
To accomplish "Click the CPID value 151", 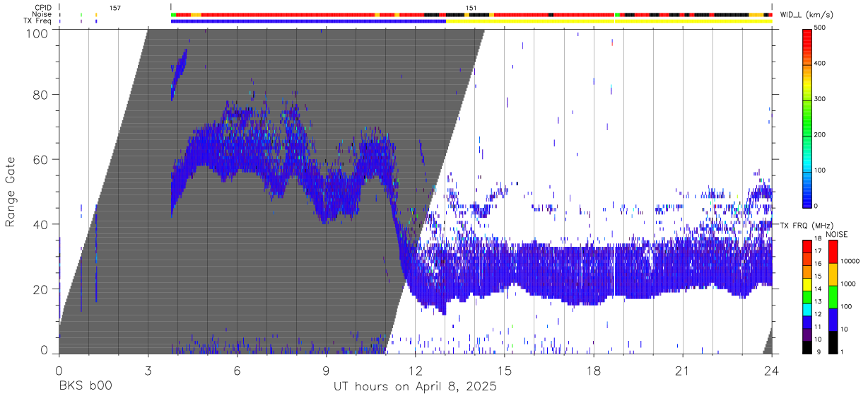I will pyautogui.click(x=471, y=8).
